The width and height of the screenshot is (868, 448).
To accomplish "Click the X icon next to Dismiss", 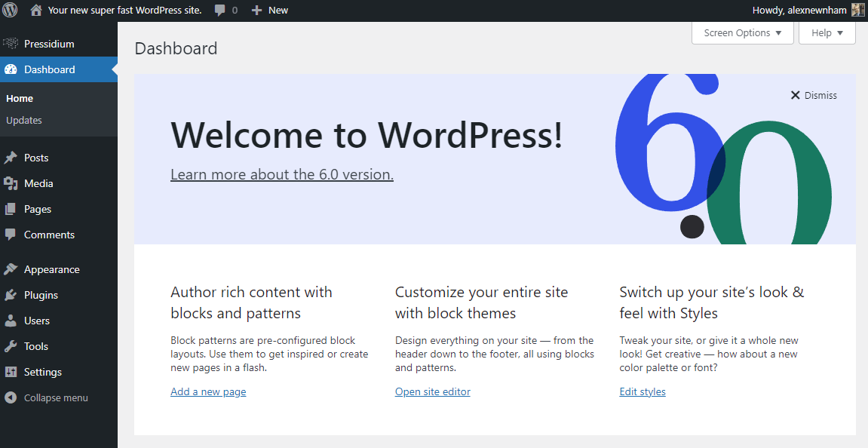I will [x=796, y=95].
